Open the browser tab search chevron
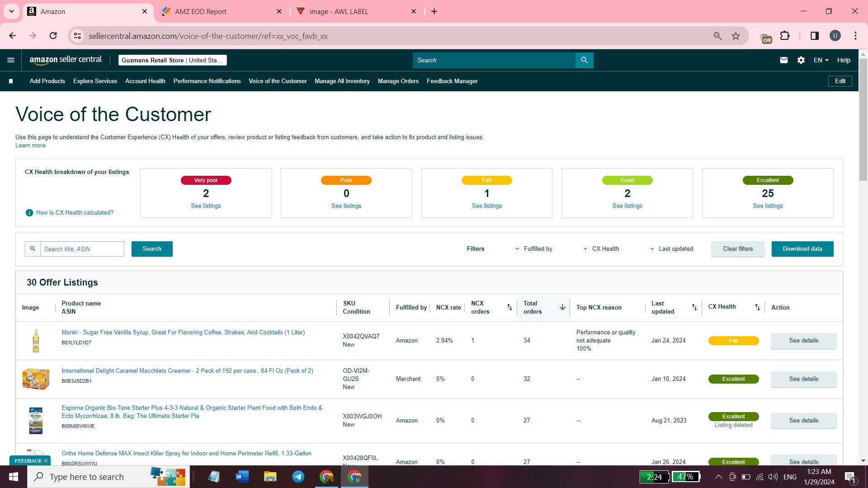Image resolution: width=868 pixels, height=488 pixels. [x=11, y=11]
